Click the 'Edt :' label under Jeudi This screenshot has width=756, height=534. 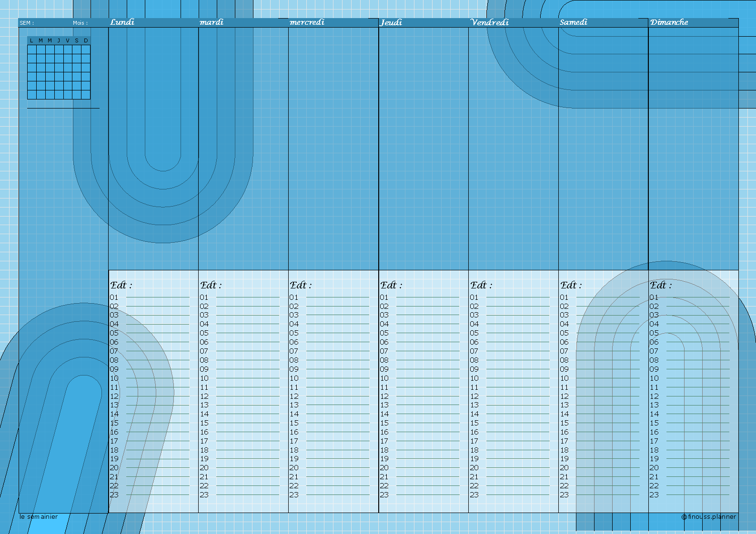(391, 285)
